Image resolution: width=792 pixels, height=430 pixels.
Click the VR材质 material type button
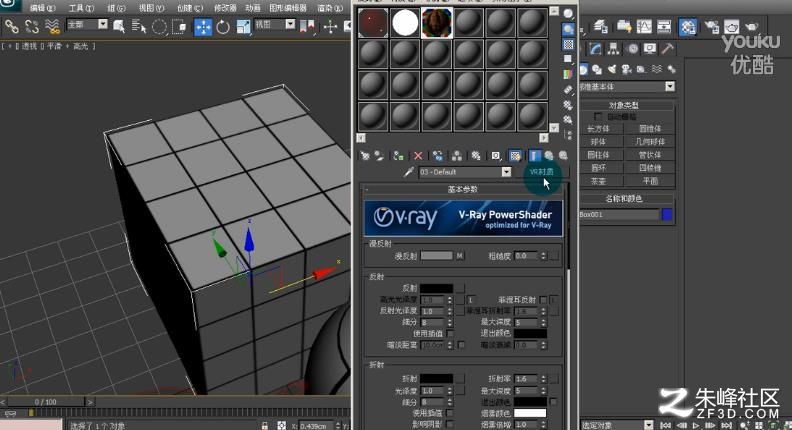click(x=541, y=172)
